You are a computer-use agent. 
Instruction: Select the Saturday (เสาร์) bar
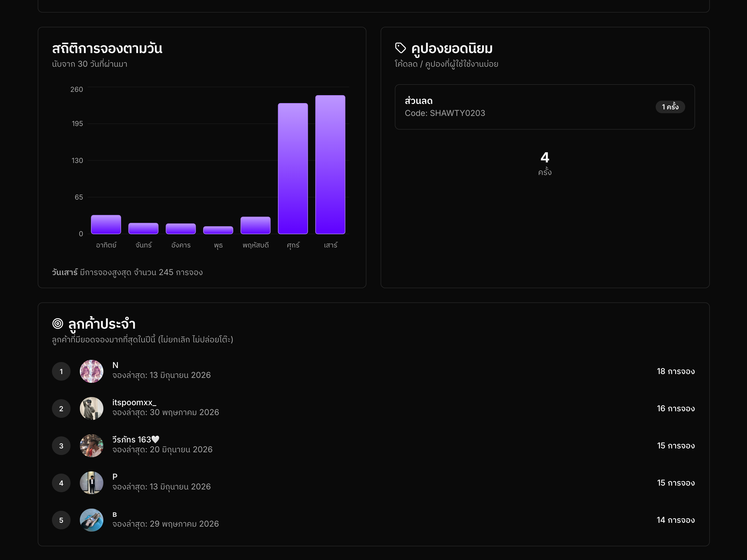coord(330,165)
